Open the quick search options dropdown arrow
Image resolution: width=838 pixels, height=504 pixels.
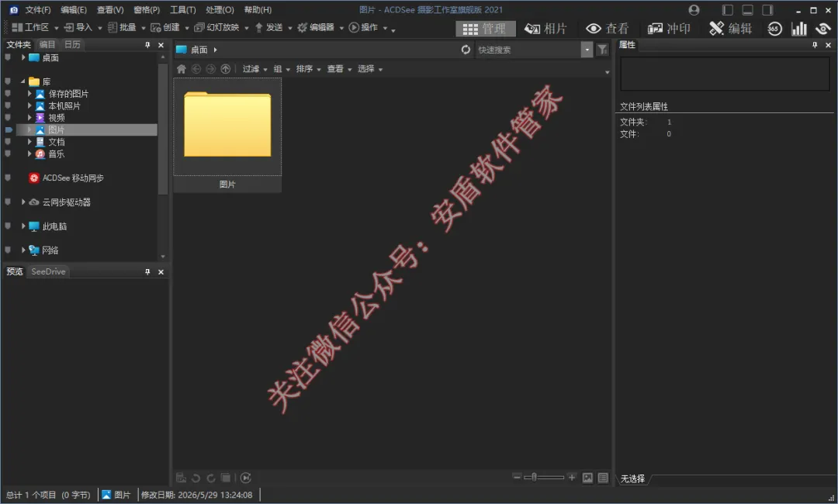(587, 50)
